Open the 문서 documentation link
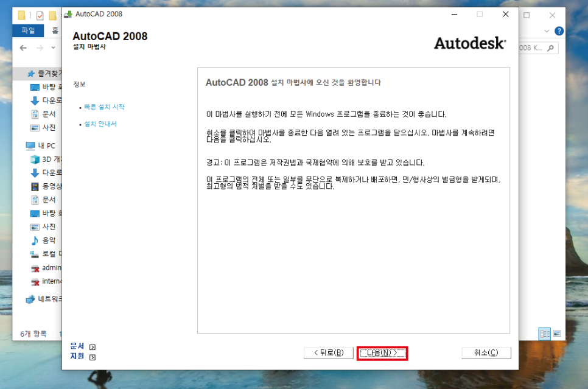Image resolution: width=588 pixels, height=389 pixels. [77, 346]
